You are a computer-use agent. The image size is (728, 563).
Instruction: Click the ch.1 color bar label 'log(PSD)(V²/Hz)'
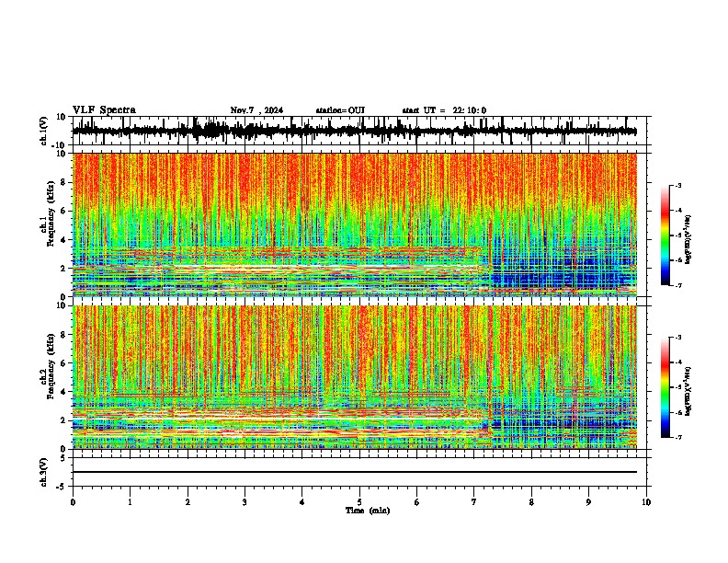coord(688,240)
